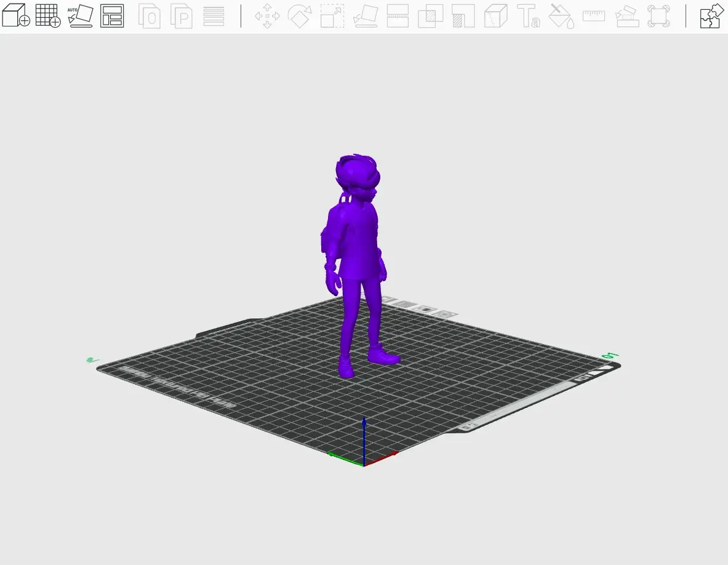This screenshot has height=565, width=728.
Task: Add a new plate with grid icon
Action: pyautogui.click(x=48, y=15)
